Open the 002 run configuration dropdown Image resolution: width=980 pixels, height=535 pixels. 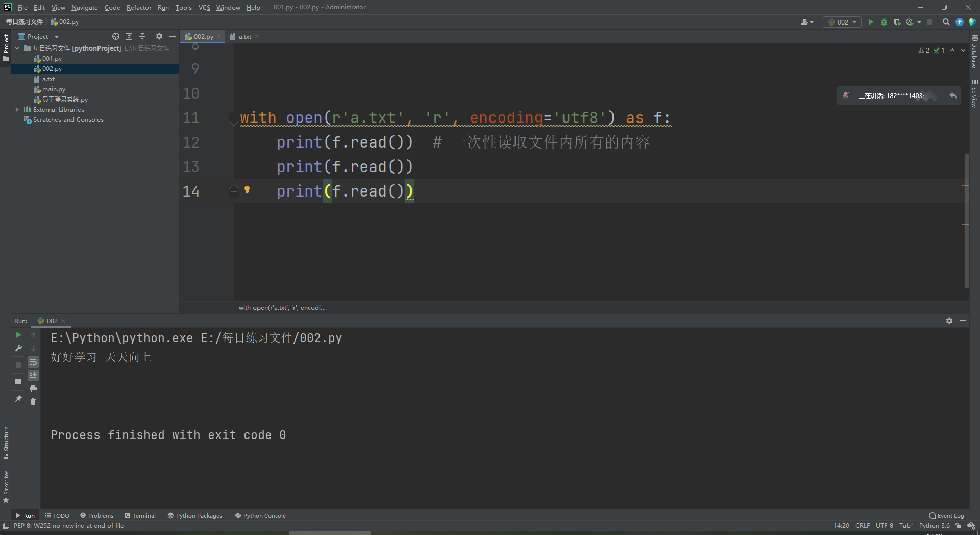(x=842, y=22)
